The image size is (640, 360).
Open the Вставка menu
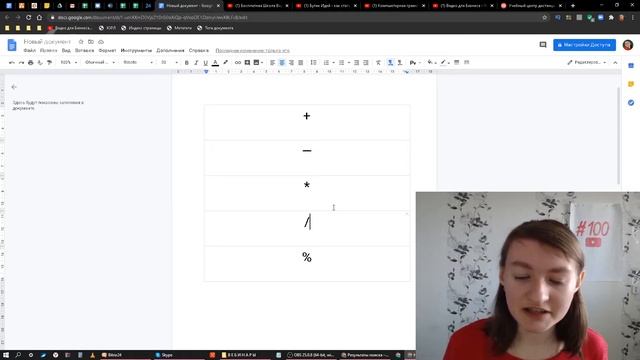[84, 51]
